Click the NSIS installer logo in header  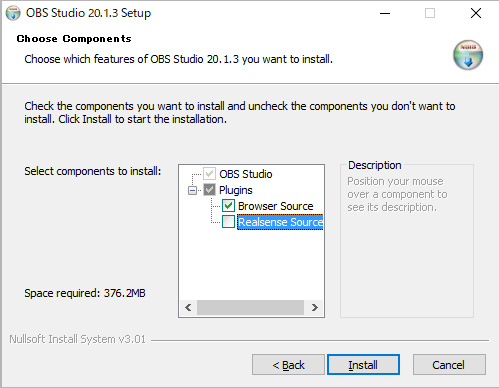[x=468, y=55]
